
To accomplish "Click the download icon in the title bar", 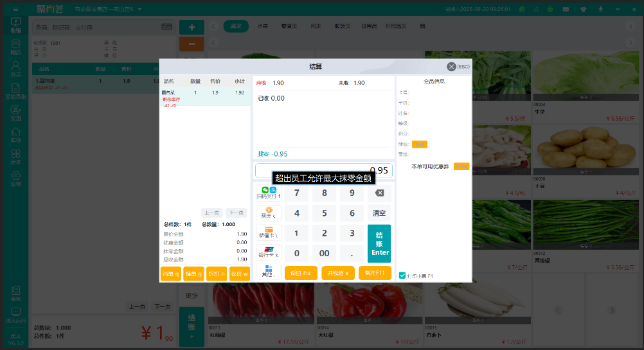I will click(600, 9).
